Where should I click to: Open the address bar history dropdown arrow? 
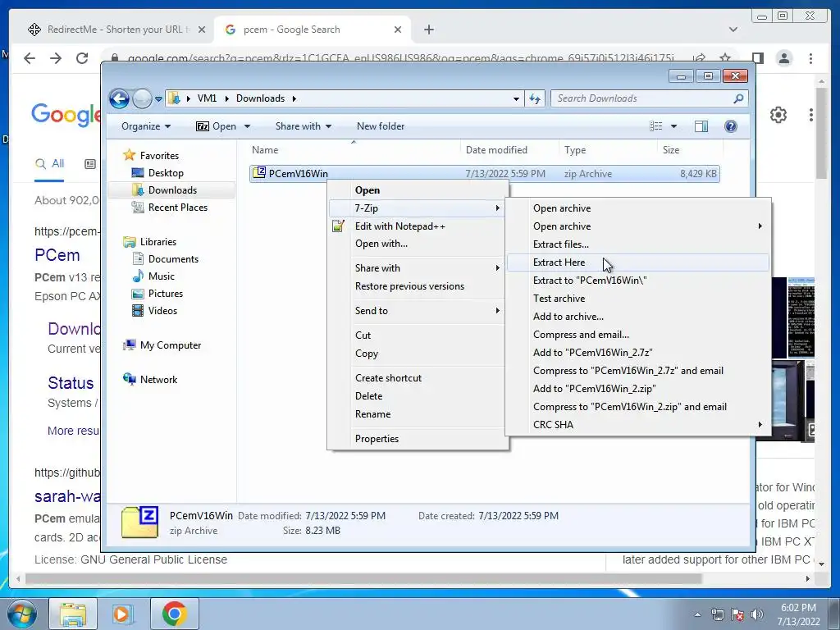click(x=516, y=98)
